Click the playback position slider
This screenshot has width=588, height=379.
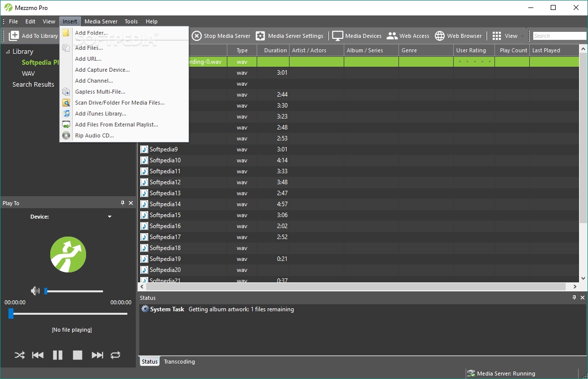point(68,314)
